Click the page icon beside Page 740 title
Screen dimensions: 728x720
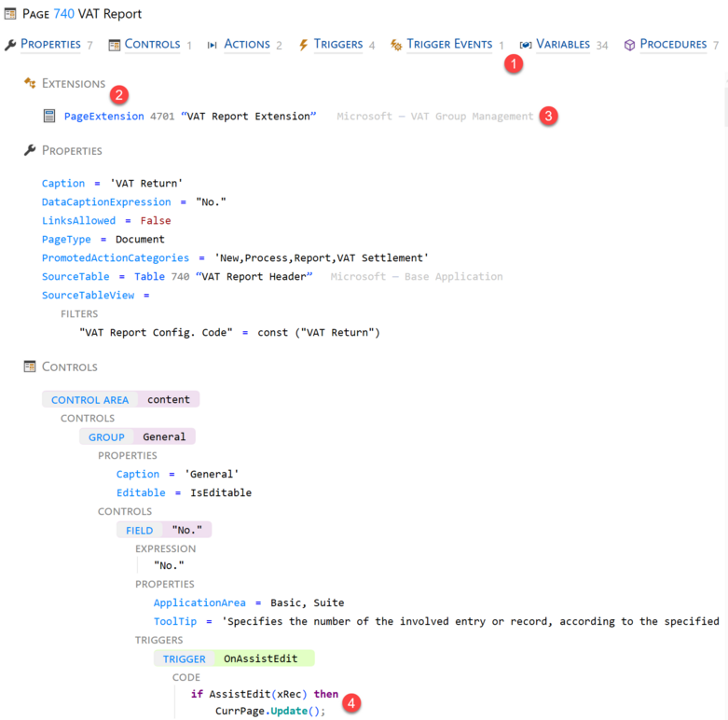[10, 14]
